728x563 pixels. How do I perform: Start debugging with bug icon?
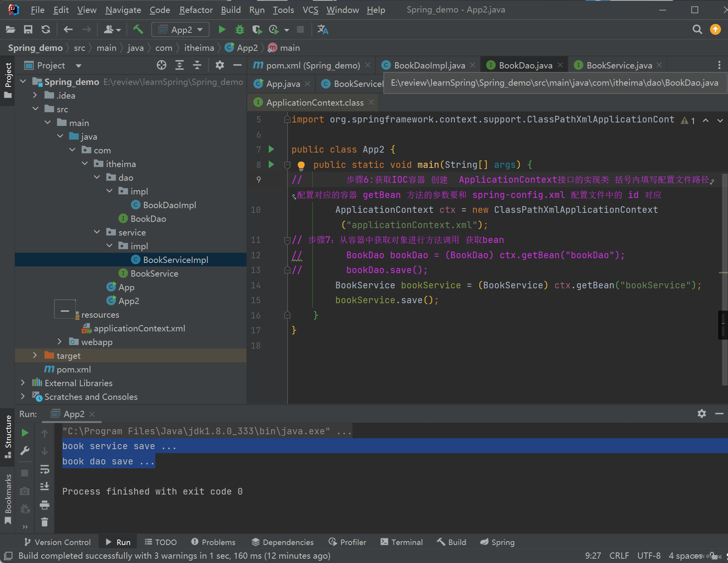(239, 30)
